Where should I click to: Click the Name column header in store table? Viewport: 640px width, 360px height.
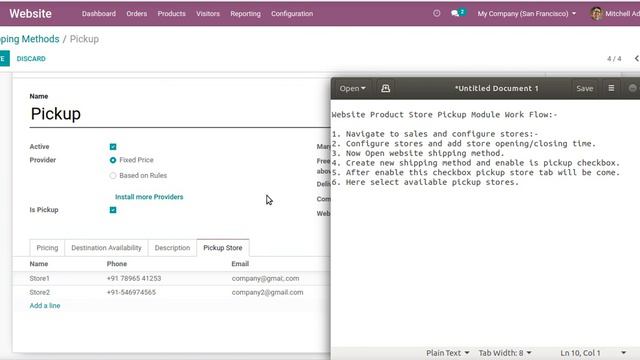(x=39, y=264)
